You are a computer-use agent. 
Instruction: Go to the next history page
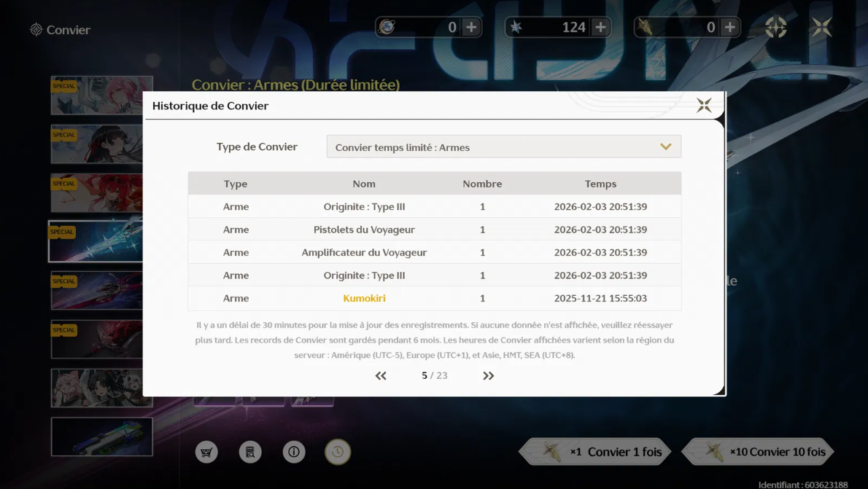(488, 375)
